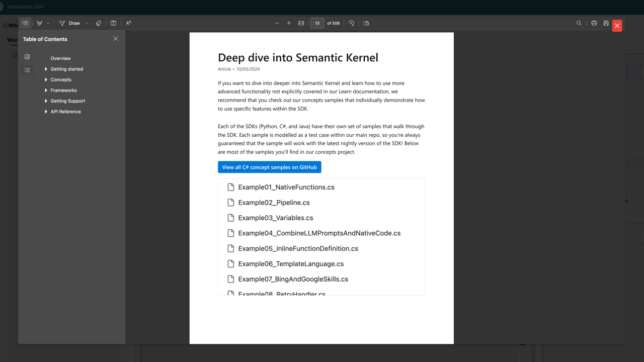Click the Save floppy disk icon
The height and width of the screenshot is (362, 644).
point(606,23)
